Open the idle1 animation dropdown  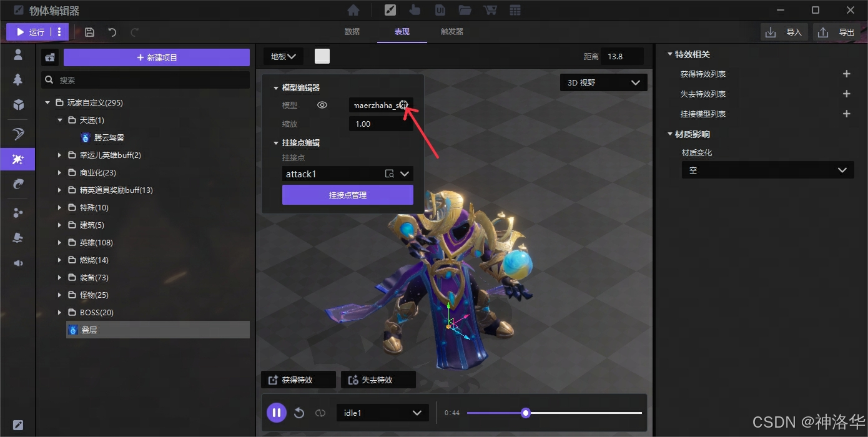tap(383, 413)
